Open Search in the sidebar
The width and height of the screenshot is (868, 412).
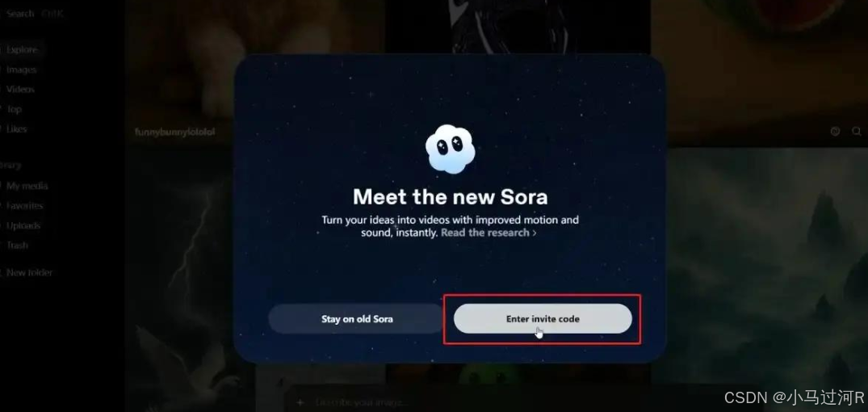(20, 14)
